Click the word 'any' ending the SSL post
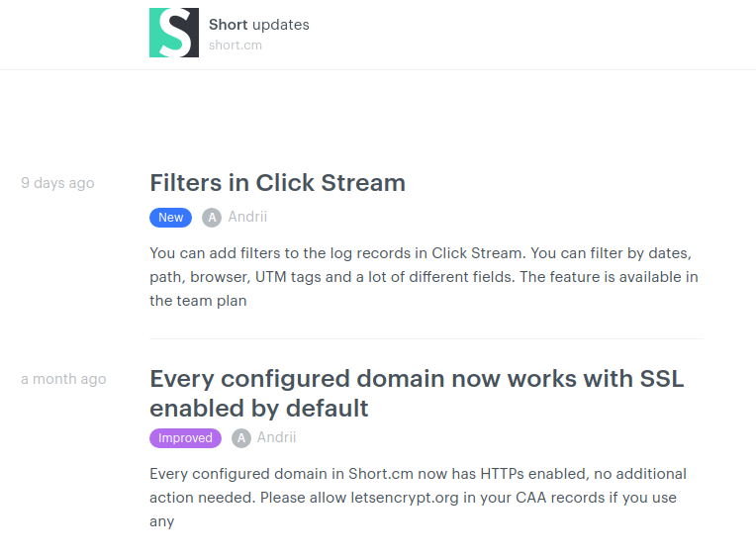Screen dimensions: 756x559 point(161,521)
